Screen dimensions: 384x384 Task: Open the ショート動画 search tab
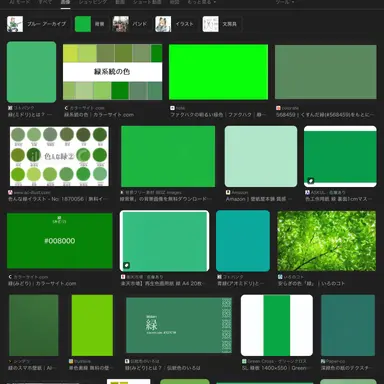tap(147, 2)
